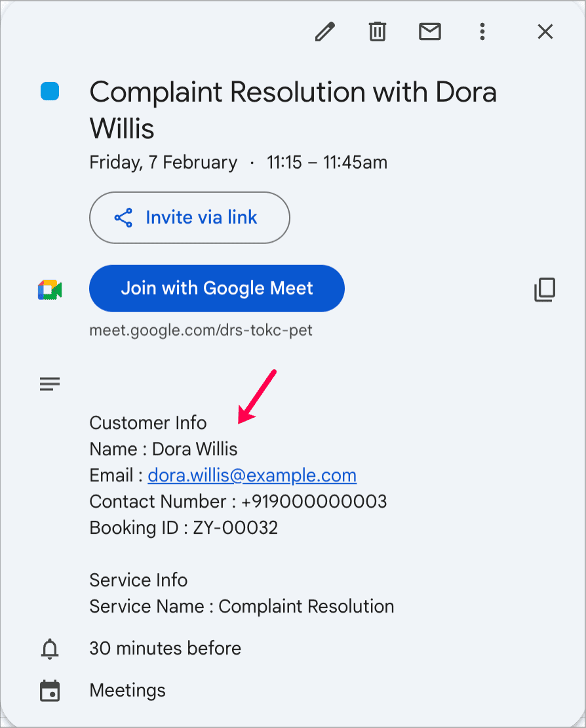This screenshot has width=586, height=728.
Task: Click the blue event color square
Action: click(50, 91)
